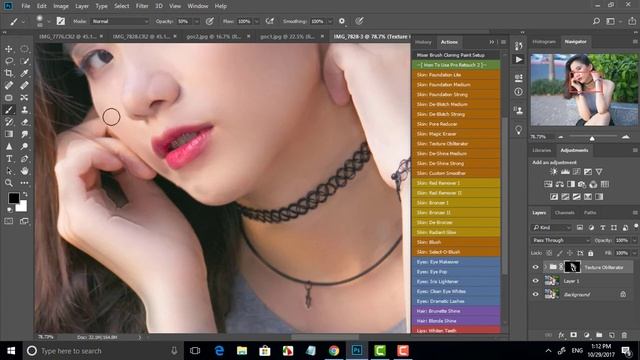The width and height of the screenshot is (640, 360).
Task: Open the Filter menu
Action: click(x=142, y=6)
